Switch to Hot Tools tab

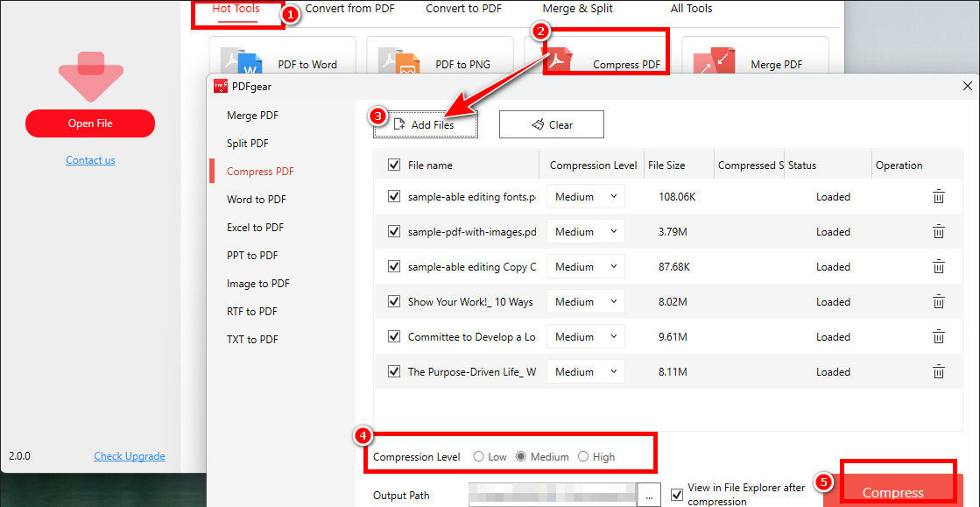point(236,9)
